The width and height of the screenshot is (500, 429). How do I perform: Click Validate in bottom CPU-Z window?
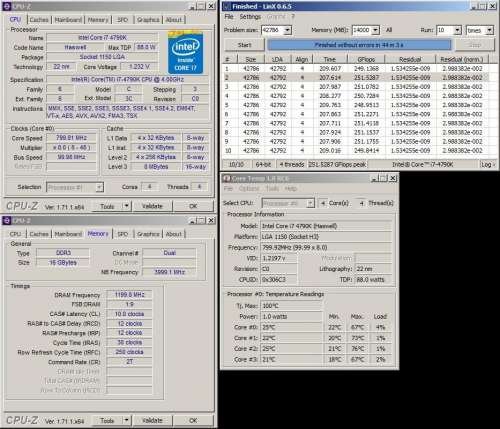(152, 421)
